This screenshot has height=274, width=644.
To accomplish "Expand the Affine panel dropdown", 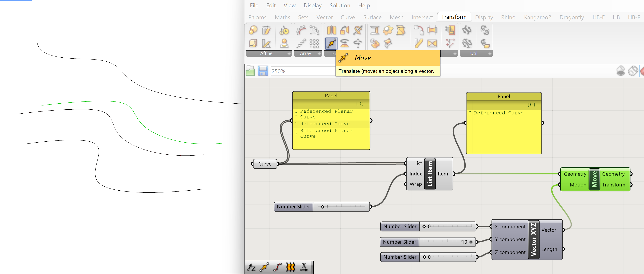I will 289,53.
